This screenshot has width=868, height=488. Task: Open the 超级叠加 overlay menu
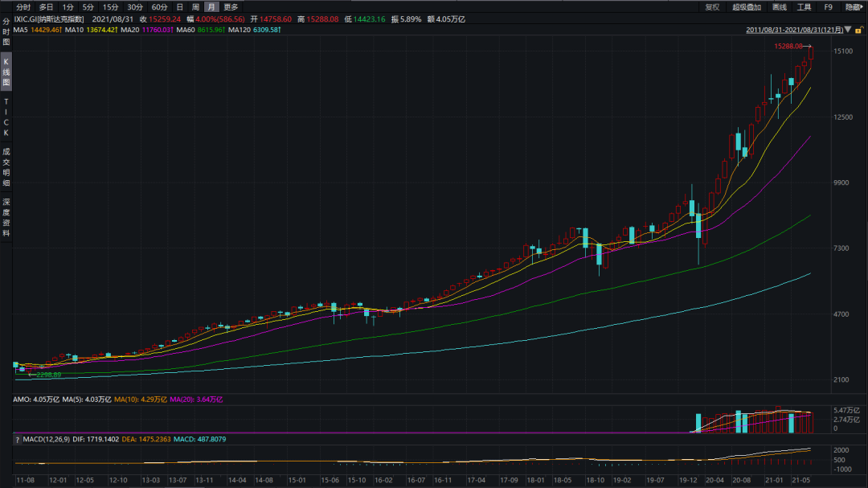(747, 7)
